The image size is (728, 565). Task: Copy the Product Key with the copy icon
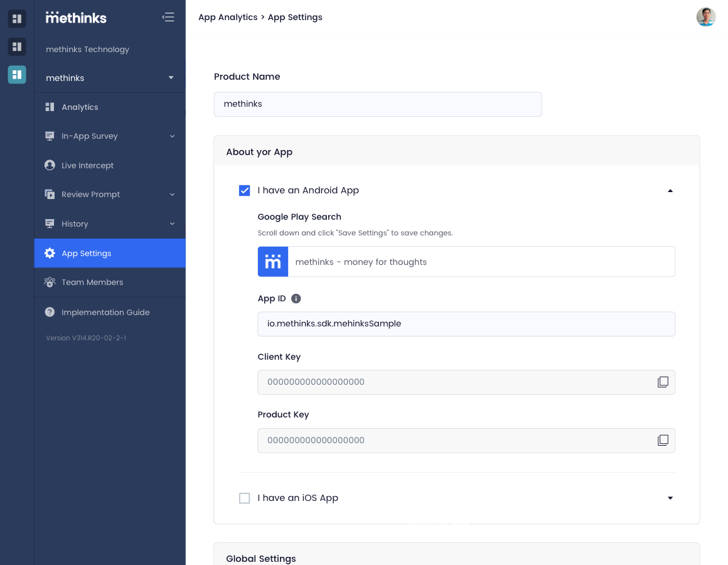(x=663, y=440)
